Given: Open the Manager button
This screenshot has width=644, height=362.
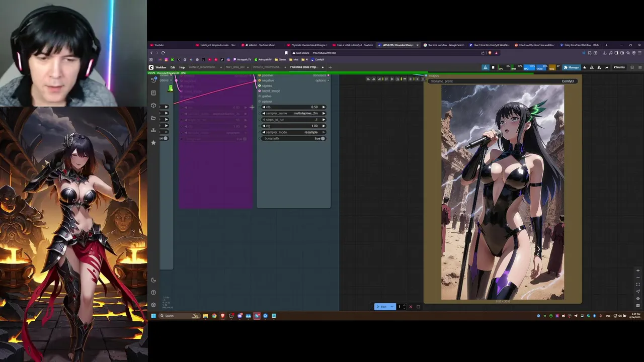Looking at the screenshot, I should coord(572,67).
